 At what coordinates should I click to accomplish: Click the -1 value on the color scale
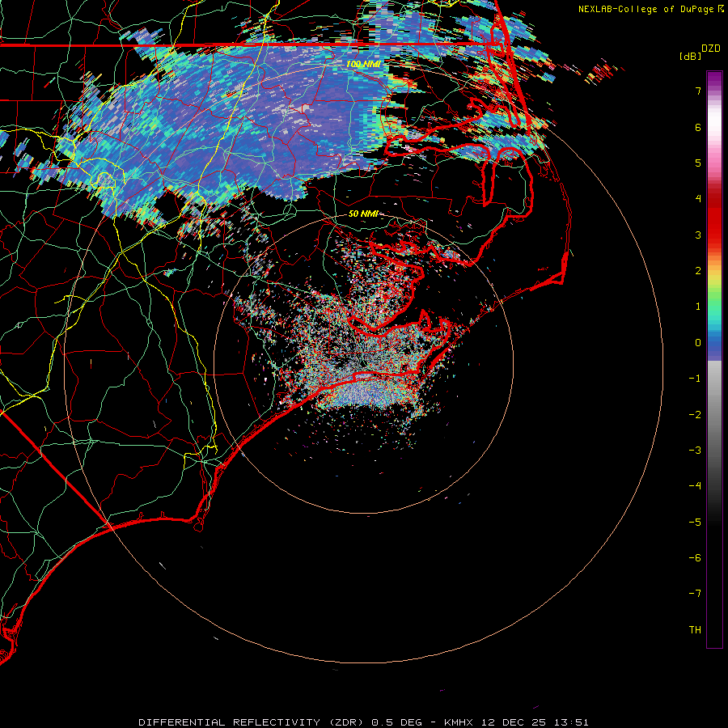695,379
